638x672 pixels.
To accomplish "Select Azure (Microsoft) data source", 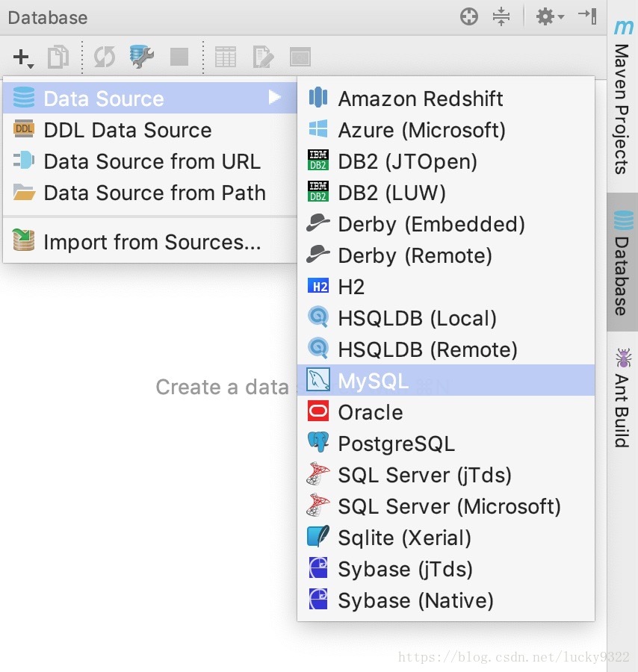I will 446,130.
